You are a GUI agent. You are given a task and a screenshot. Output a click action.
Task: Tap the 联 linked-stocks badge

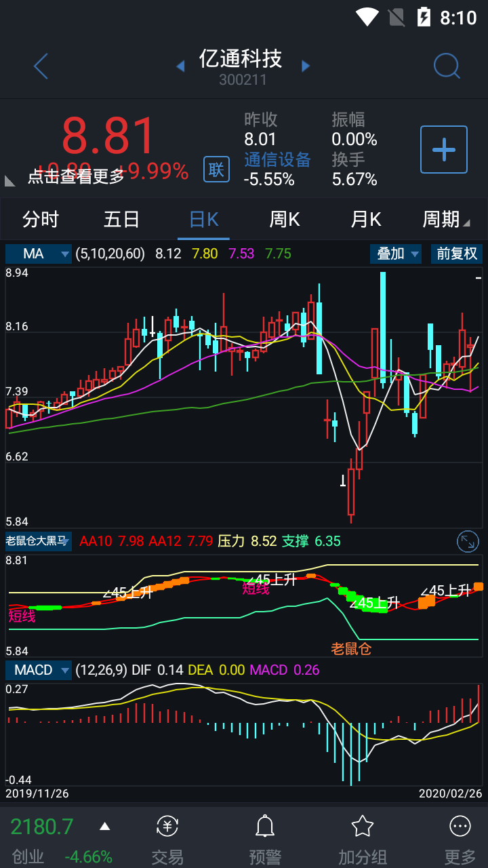[216, 169]
